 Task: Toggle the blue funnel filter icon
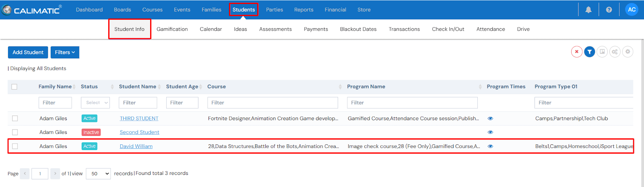pyautogui.click(x=589, y=52)
